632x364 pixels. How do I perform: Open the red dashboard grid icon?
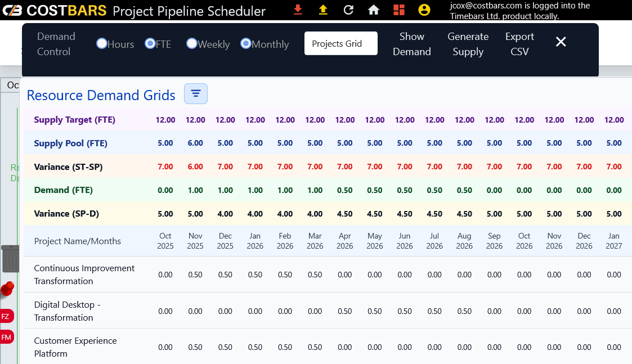point(399,10)
